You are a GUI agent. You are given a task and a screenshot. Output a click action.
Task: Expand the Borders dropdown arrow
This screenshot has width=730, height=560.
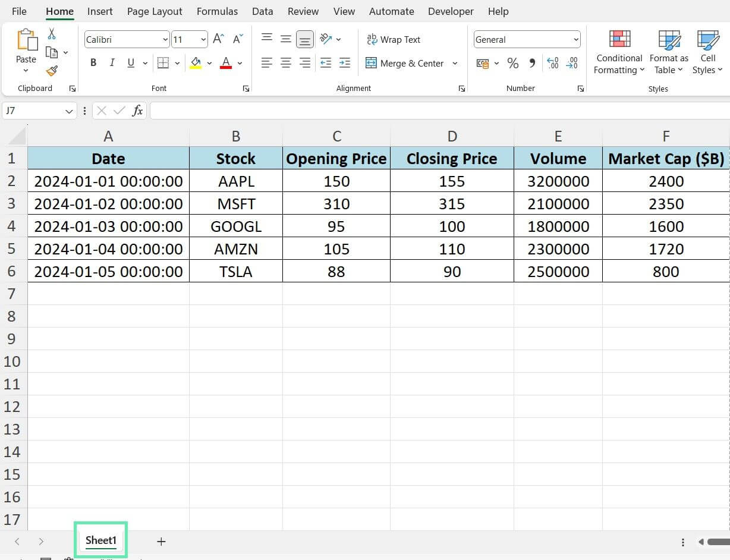coord(177,63)
